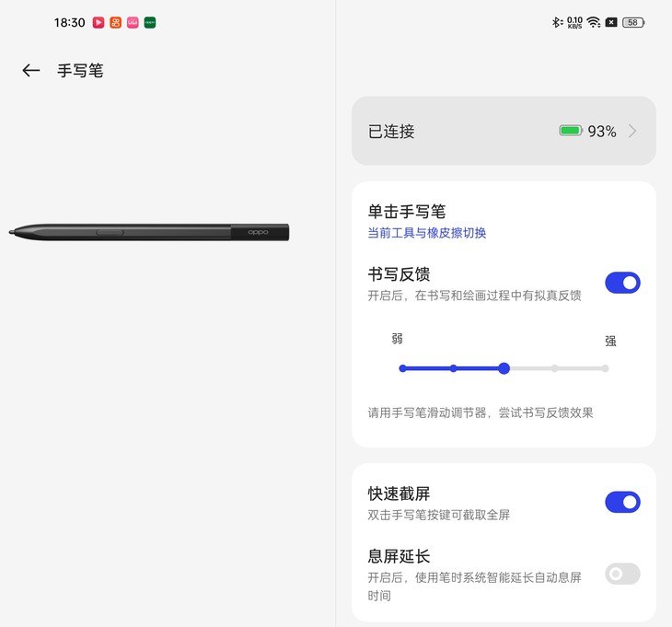Tap the red video app status icon
The image size is (672, 627).
pyautogui.click(x=98, y=22)
